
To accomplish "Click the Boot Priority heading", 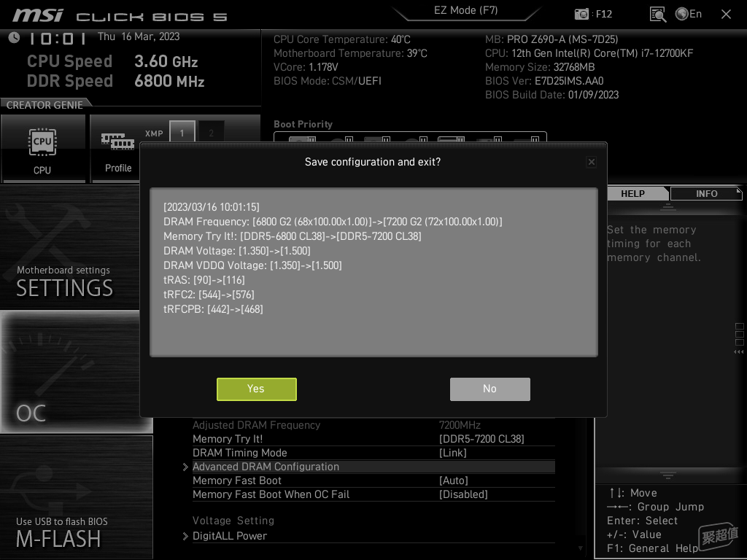I will pos(303,124).
